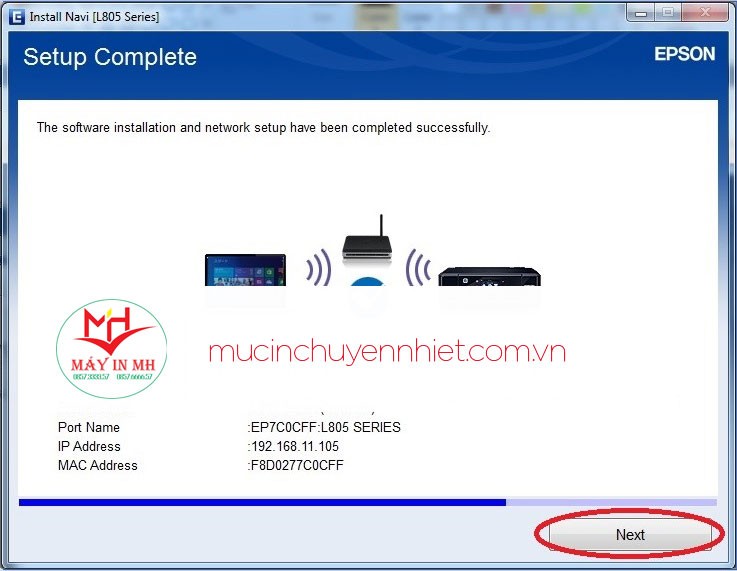Click the Epson printer illustration
This screenshot has height=571, width=737.
(490, 274)
